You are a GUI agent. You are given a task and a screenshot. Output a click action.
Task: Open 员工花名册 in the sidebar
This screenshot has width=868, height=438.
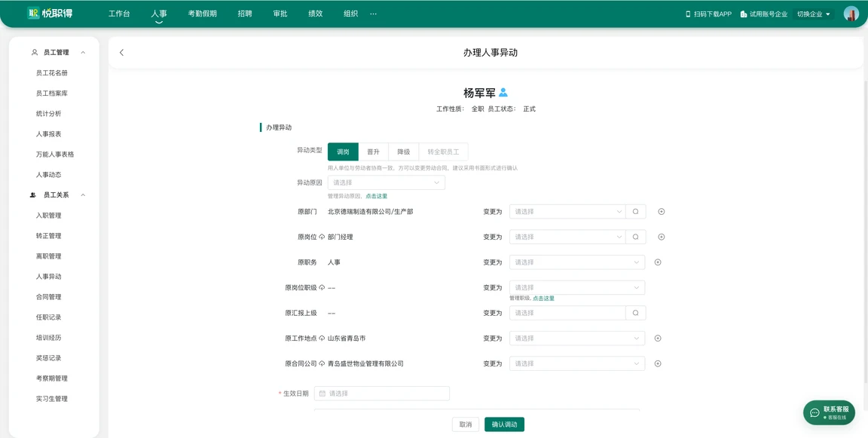pos(52,73)
